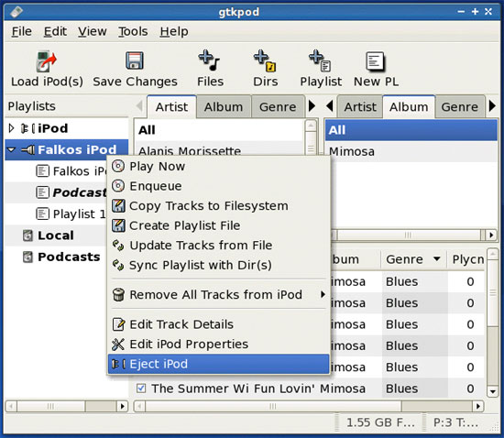Click the 1.55 GB free status entry
This screenshot has height=438, width=504.
pyautogui.click(x=380, y=422)
